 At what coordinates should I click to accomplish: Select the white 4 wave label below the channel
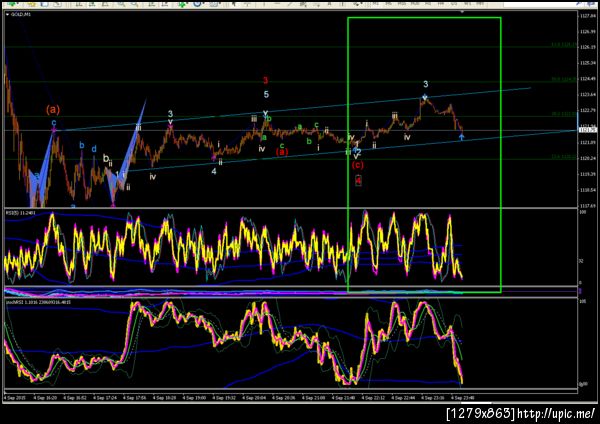tap(214, 171)
